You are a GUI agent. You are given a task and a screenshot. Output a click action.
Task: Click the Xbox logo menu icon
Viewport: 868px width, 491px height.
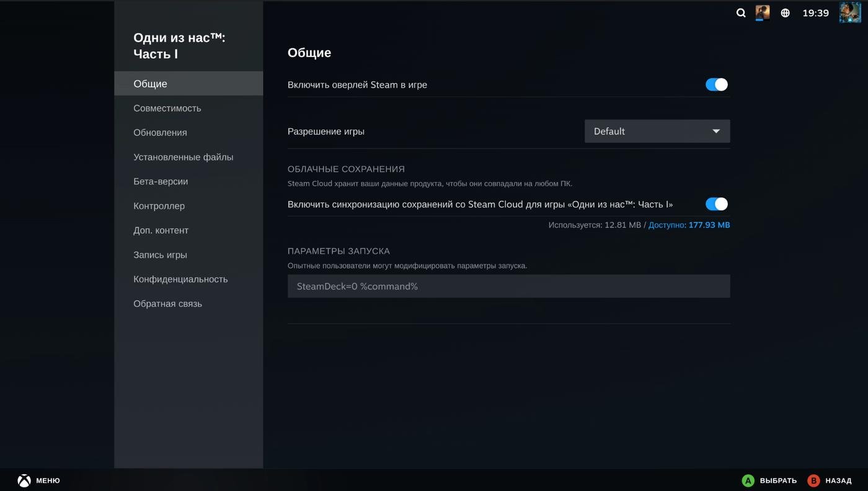pyautogui.click(x=24, y=480)
